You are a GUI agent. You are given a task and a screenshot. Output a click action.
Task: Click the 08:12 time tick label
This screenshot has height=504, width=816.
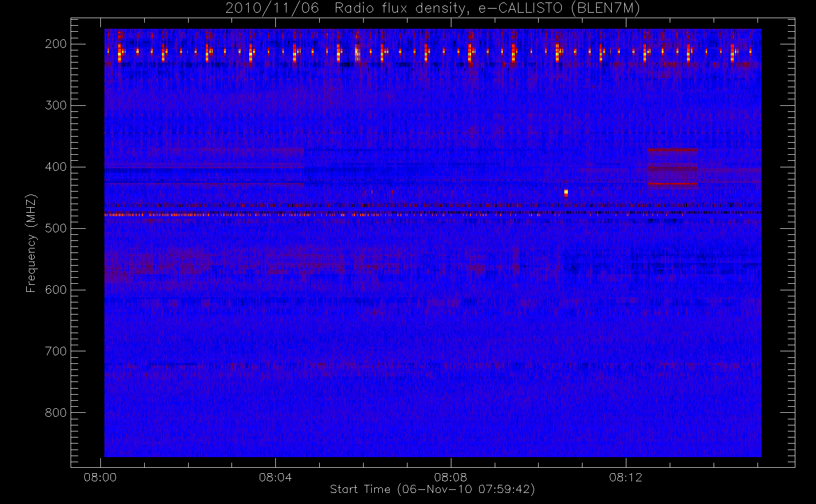click(625, 477)
